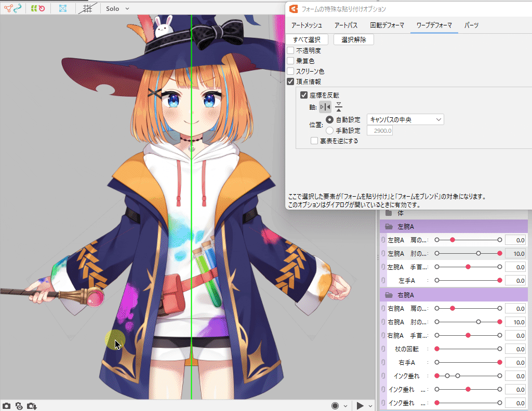Click the red target lock icon
Viewport: 532px width, 411px height.
pyautogui.click(x=42, y=8)
